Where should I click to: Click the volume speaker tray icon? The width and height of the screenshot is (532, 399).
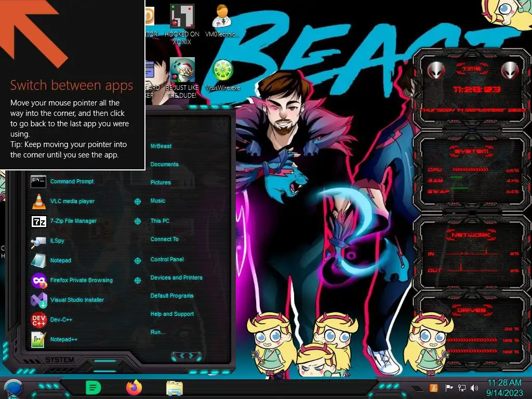tap(474, 388)
